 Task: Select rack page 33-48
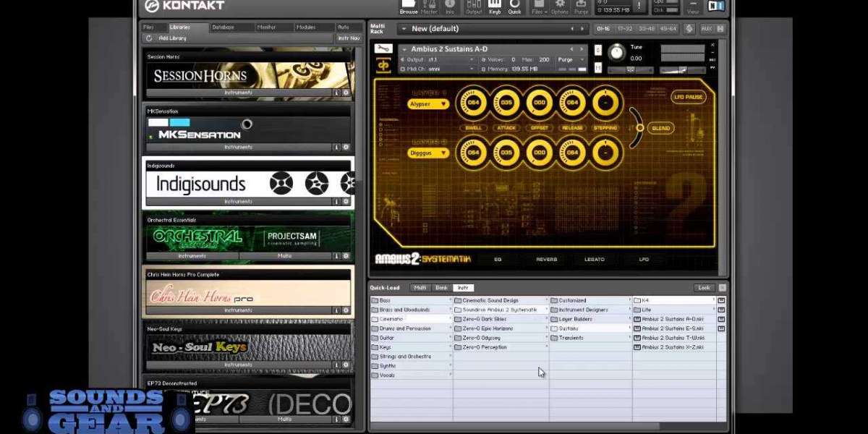648,29
